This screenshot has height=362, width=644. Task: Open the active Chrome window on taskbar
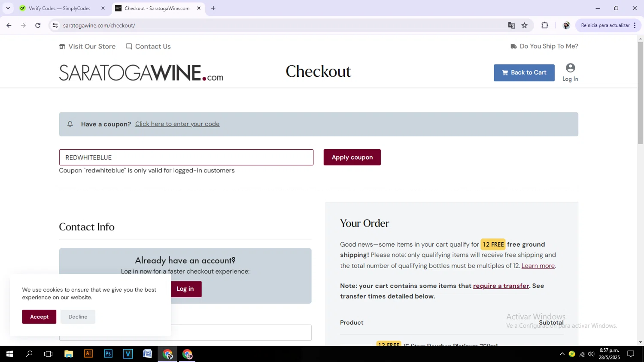point(167,354)
